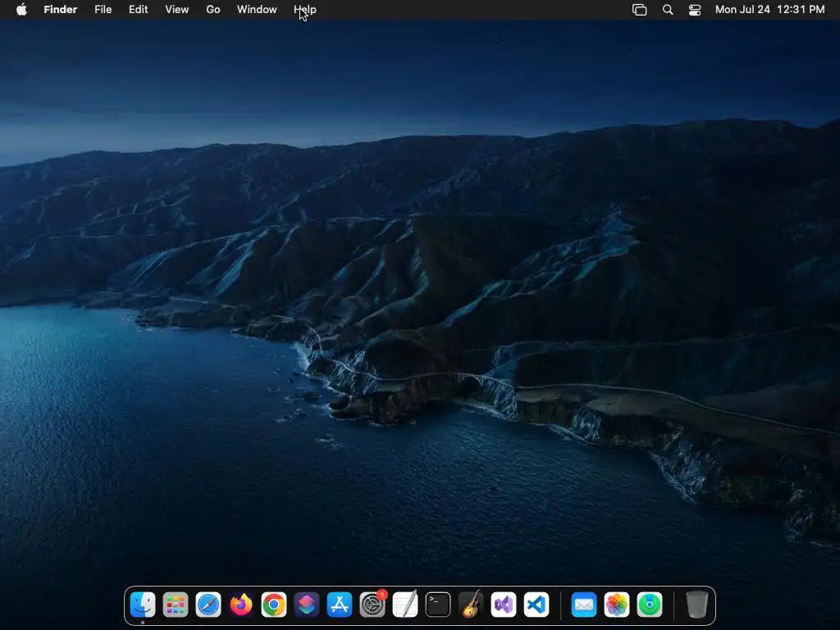Launch Terminal from the dock
Image resolution: width=840 pixels, height=630 pixels.
coord(438,605)
